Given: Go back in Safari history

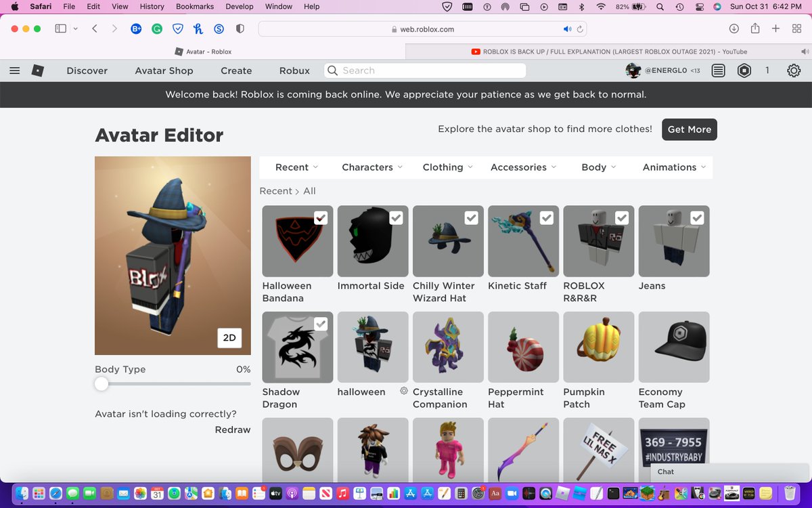Looking at the screenshot, I should [94, 28].
